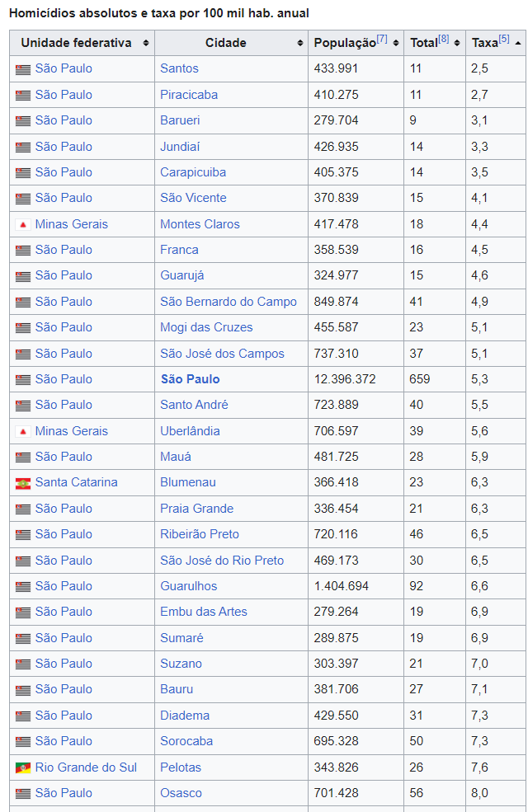This screenshot has height=812, width=528.
Task: Click São Paulo flag icon in Piracicaba row
Action: click(23, 96)
